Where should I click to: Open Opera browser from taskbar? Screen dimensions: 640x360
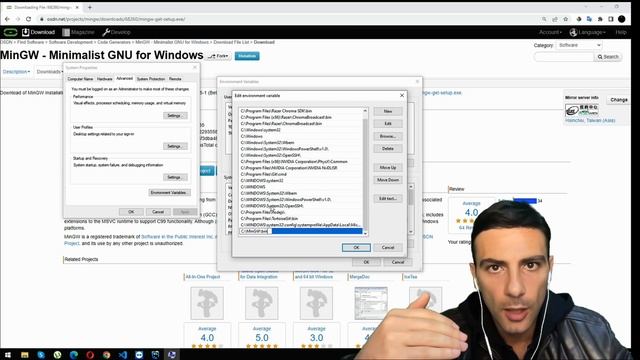[x=90, y=354]
